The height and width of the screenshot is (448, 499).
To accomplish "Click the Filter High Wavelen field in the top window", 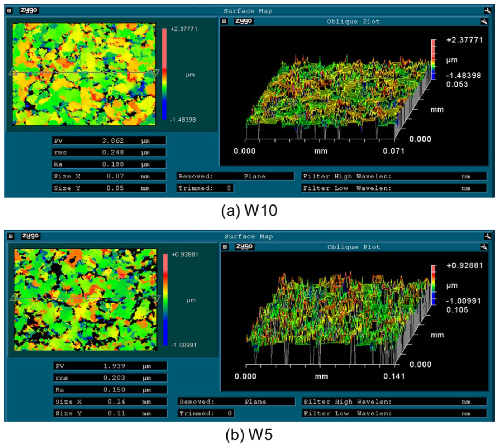I will (394, 176).
